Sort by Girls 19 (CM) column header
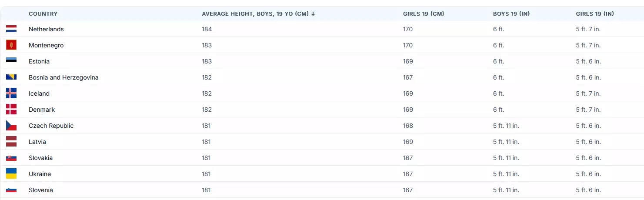 (x=424, y=14)
